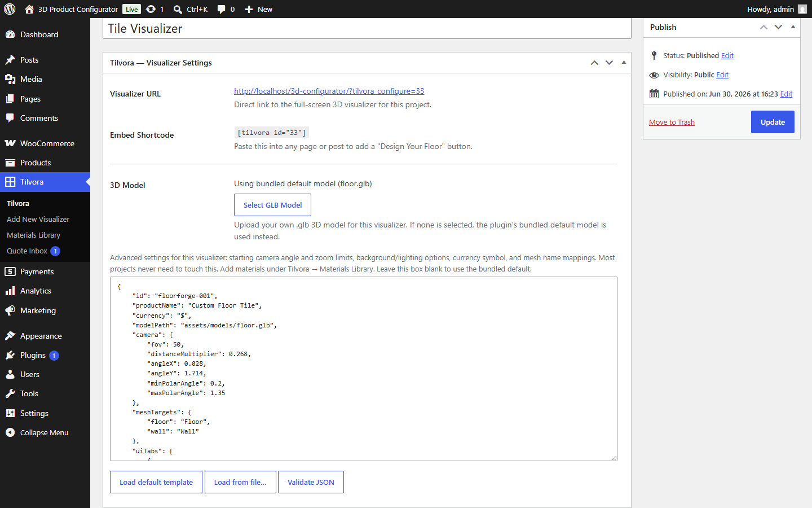
Task: Click the admin avatar icon
Action: coord(802,9)
